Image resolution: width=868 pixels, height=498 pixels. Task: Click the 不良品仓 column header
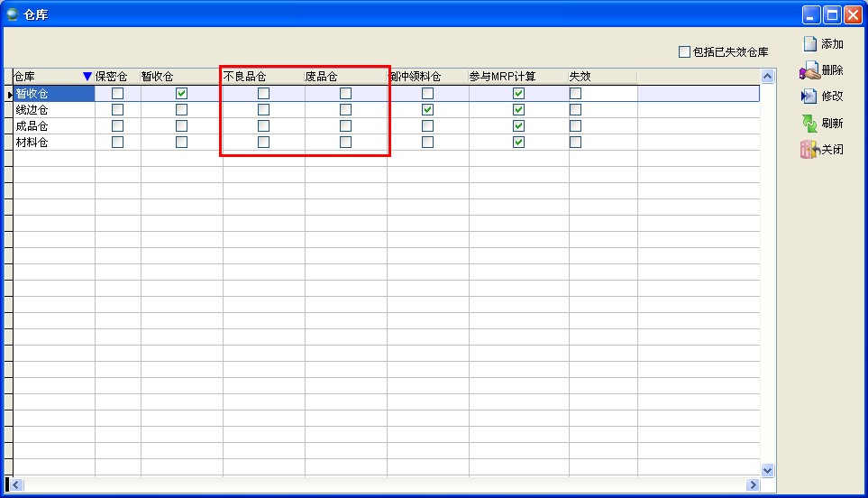[x=263, y=77]
